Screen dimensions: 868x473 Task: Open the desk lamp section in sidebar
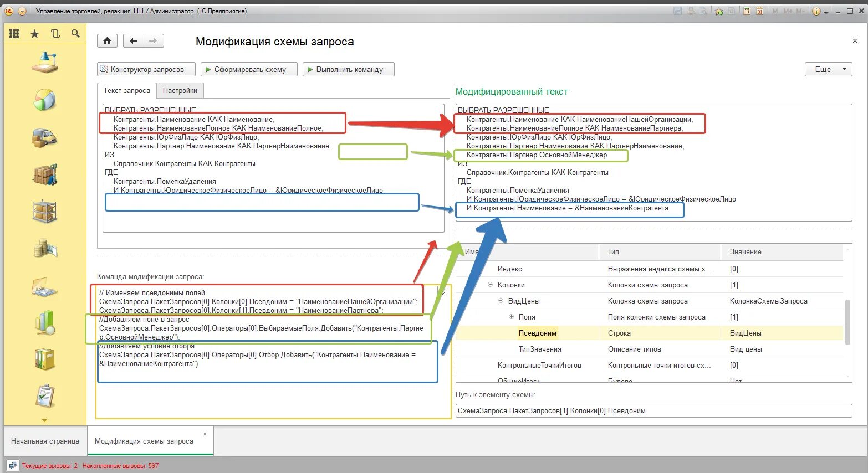click(x=45, y=63)
